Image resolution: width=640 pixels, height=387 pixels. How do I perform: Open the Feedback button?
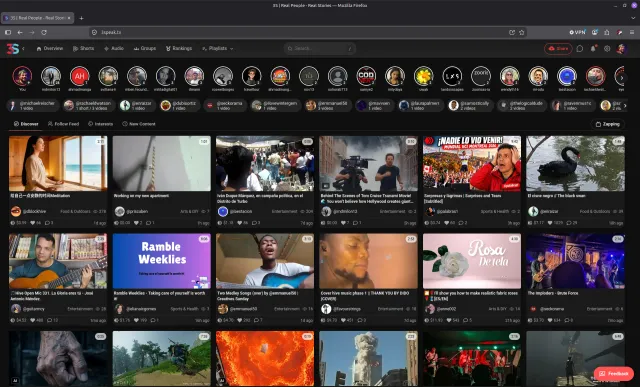point(613,374)
